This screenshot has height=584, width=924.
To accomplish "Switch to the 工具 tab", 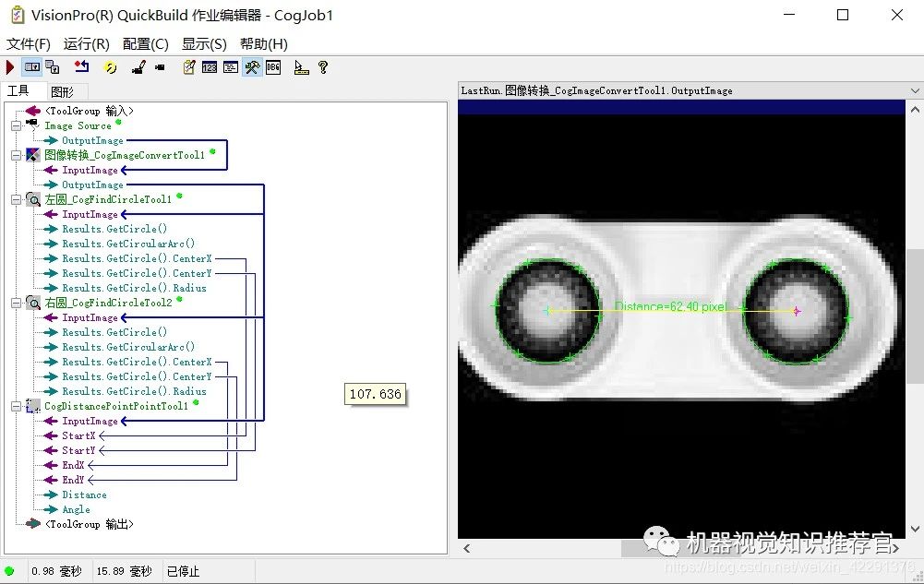I will [18, 90].
